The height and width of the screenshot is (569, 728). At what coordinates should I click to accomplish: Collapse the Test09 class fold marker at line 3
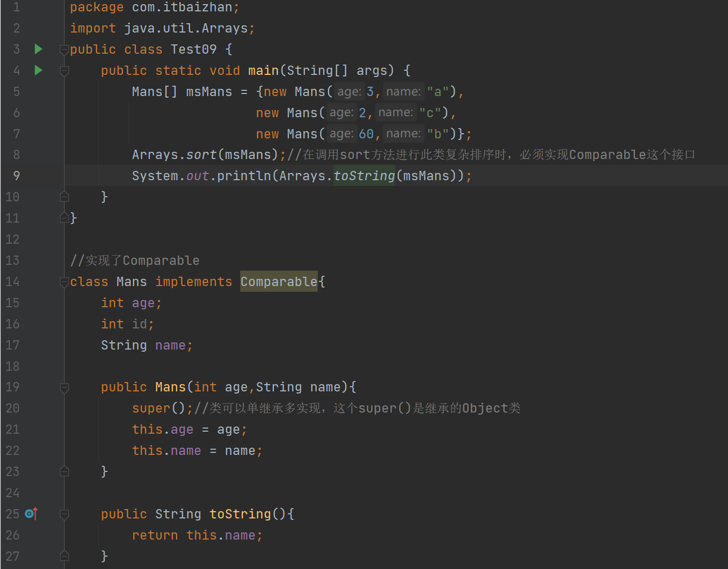click(x=65, y=50)
